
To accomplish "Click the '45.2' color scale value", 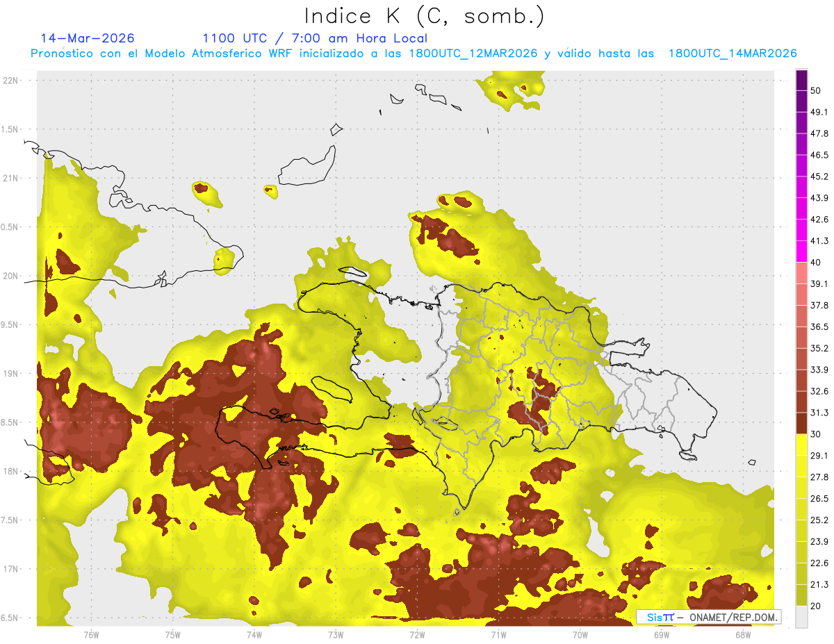I will [x=819, y=176].
